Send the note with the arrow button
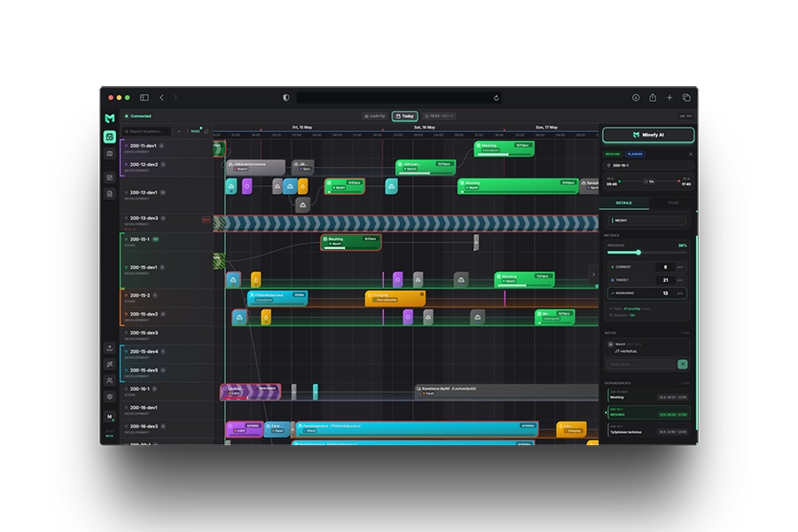This screenshot has width=798, height=532. point(683,364)
